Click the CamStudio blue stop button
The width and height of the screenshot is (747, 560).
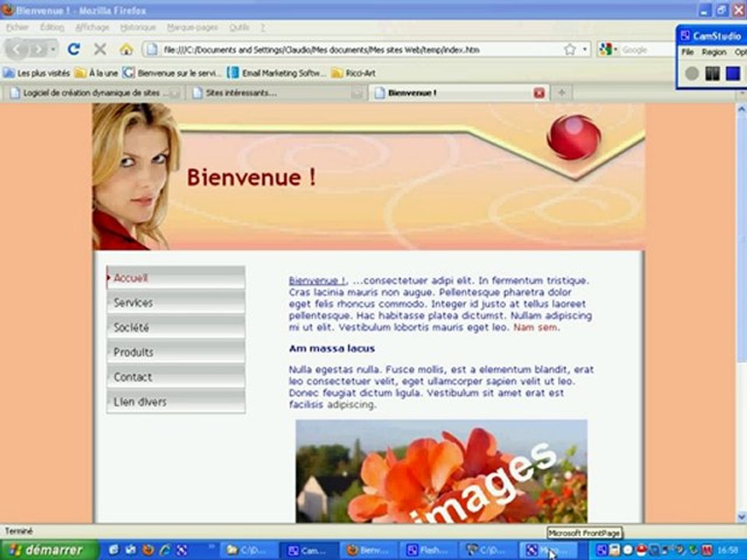click(733, 73)
